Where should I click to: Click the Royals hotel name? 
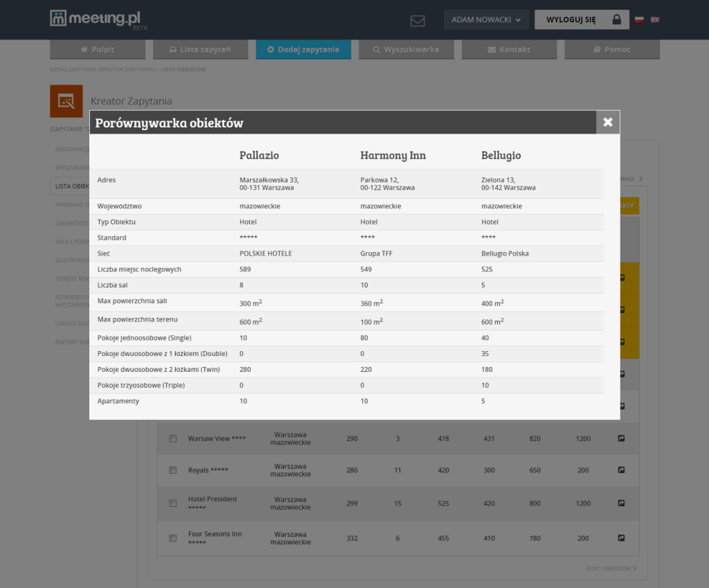click(x=208, y=470)
